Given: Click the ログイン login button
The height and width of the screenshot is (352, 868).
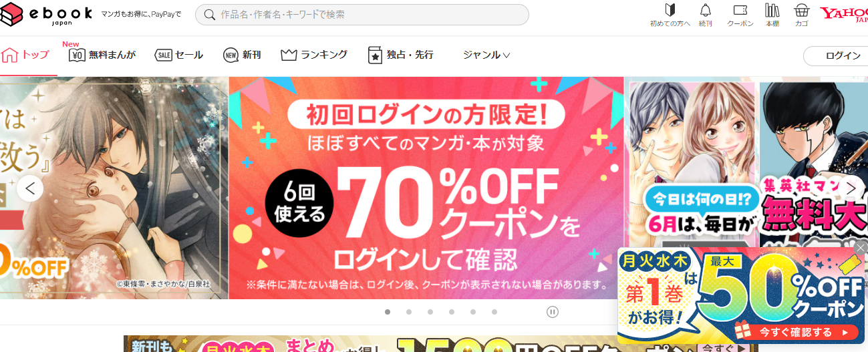Looking at the screenshot, I should [x=839, y=55].
